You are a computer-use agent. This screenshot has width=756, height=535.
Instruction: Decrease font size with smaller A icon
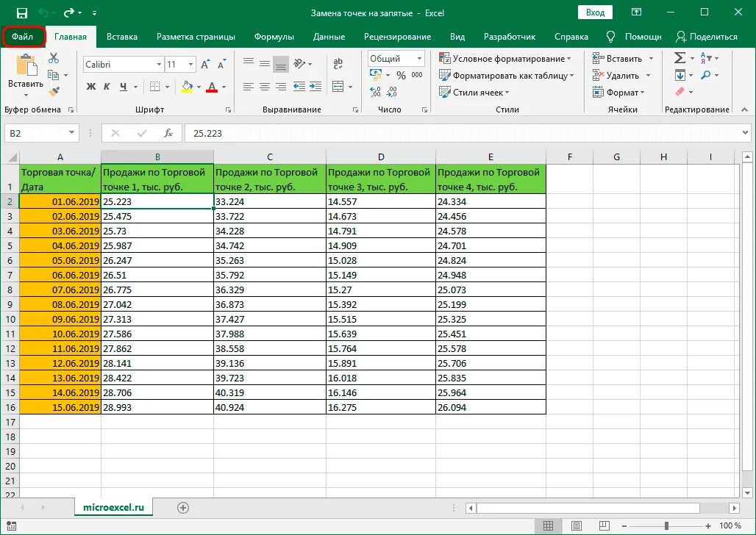pos(221,65)
